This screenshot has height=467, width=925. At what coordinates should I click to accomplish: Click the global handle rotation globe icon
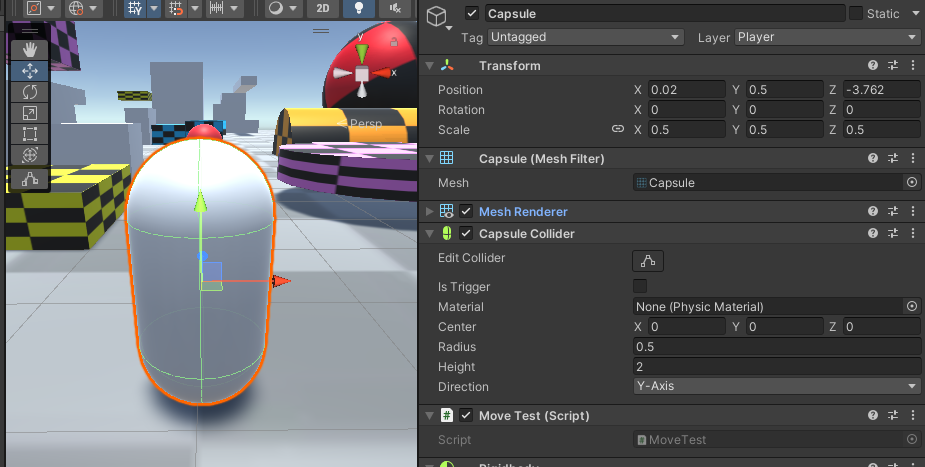[76, 8]
